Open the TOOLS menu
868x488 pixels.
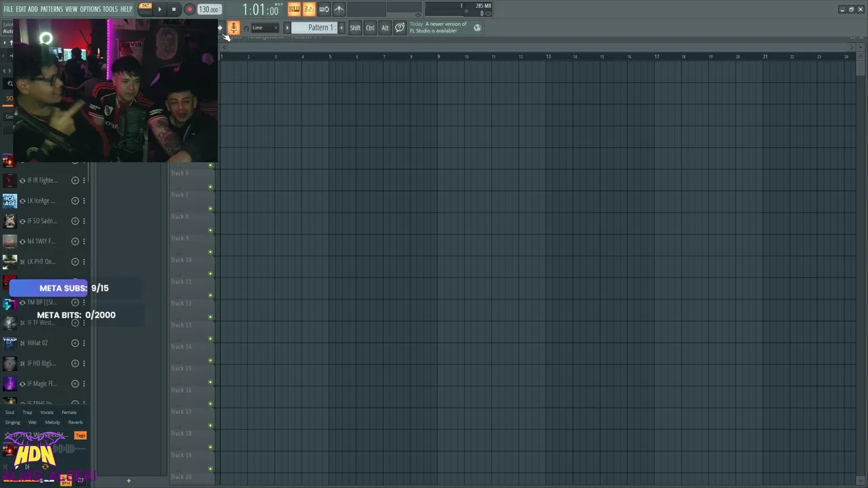110,9
